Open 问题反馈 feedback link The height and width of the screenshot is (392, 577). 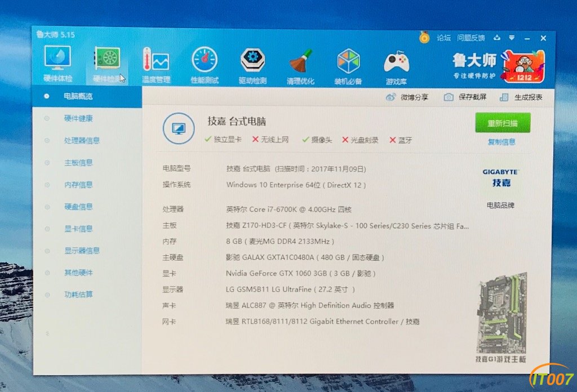tap(471, 38)
